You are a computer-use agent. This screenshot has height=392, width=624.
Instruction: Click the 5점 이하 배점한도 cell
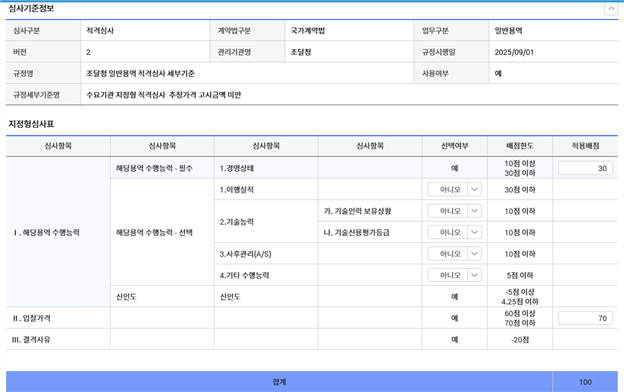click(x=520, y=275)
